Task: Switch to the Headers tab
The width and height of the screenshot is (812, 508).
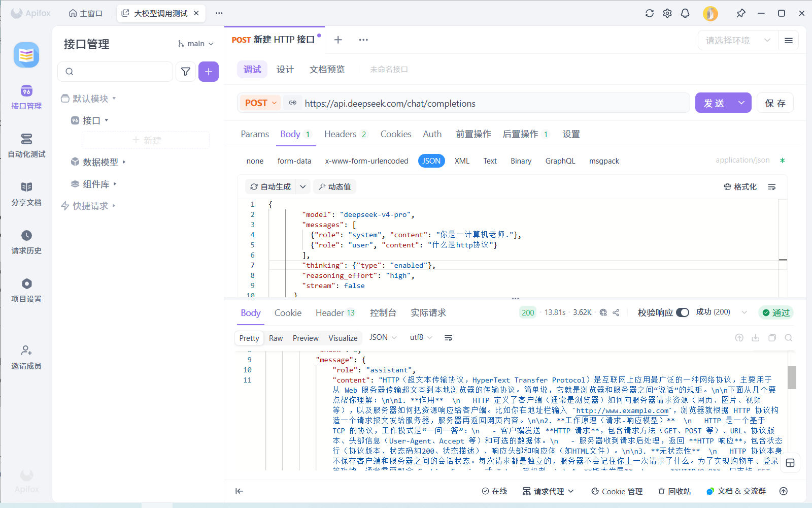Action: [345, 134]
